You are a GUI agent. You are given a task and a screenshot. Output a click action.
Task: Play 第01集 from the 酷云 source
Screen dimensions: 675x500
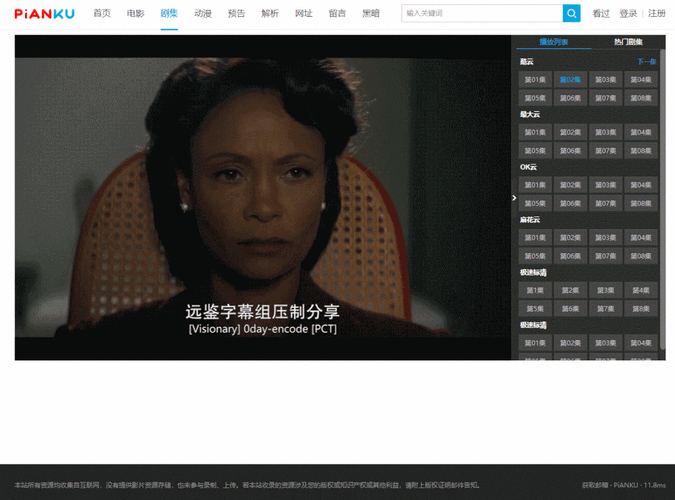535,80
